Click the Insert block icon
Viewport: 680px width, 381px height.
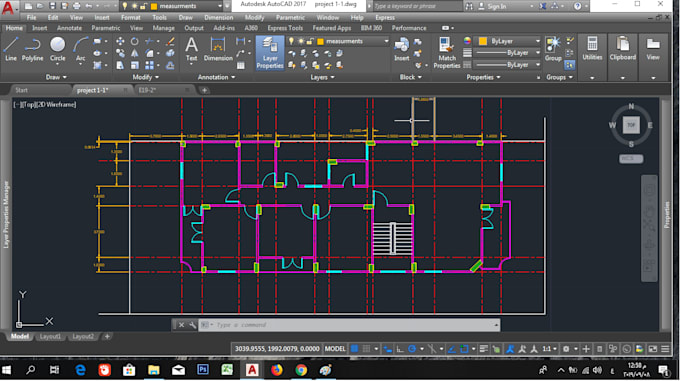[402, 49]
